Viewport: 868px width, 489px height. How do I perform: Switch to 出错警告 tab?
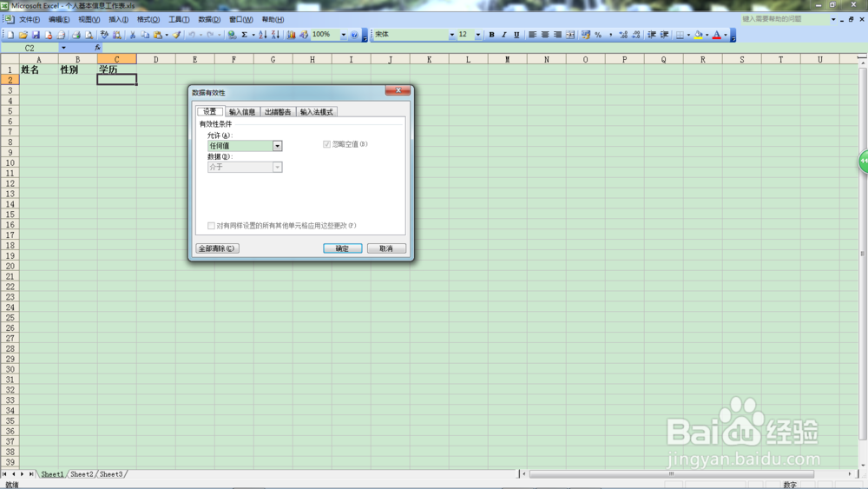pos(278,112)
